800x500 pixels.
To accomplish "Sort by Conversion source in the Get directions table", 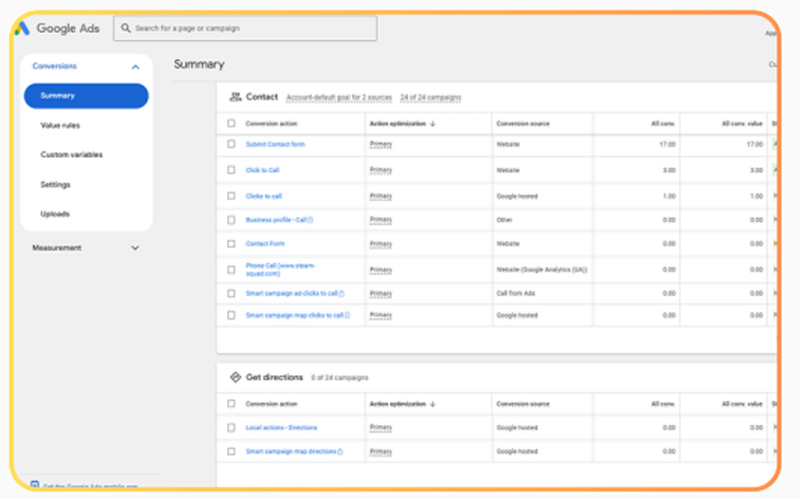I will point(523,404).
